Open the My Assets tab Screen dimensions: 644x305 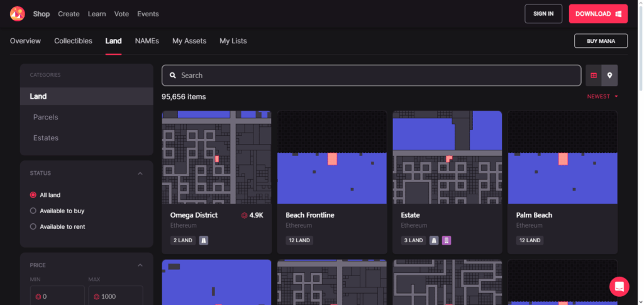click(x=189, y=41)
